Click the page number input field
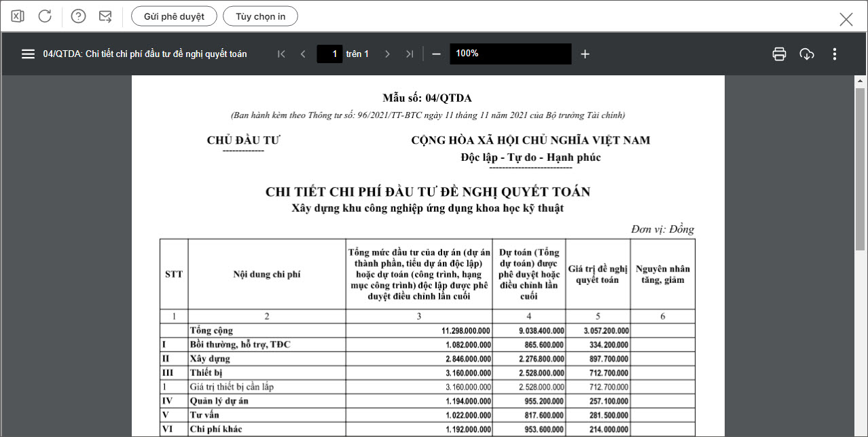 coord(329,54)
